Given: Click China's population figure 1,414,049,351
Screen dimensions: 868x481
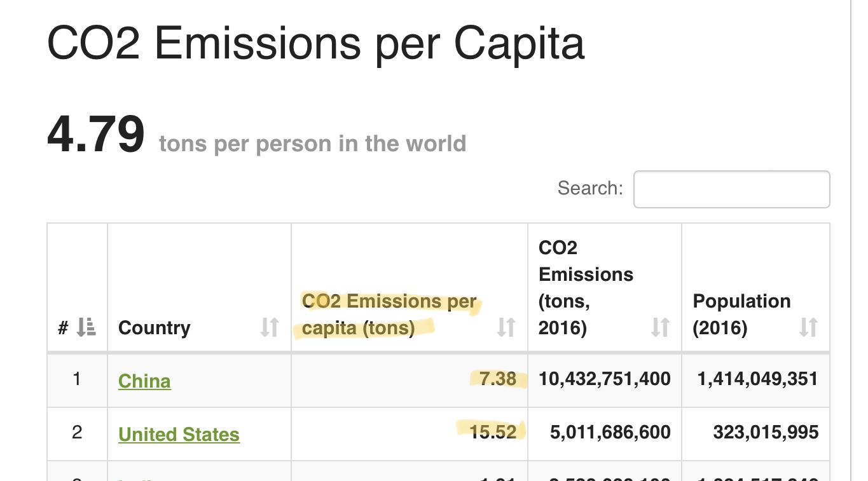Looking at the screenshot, I should [x=757, y=379].
